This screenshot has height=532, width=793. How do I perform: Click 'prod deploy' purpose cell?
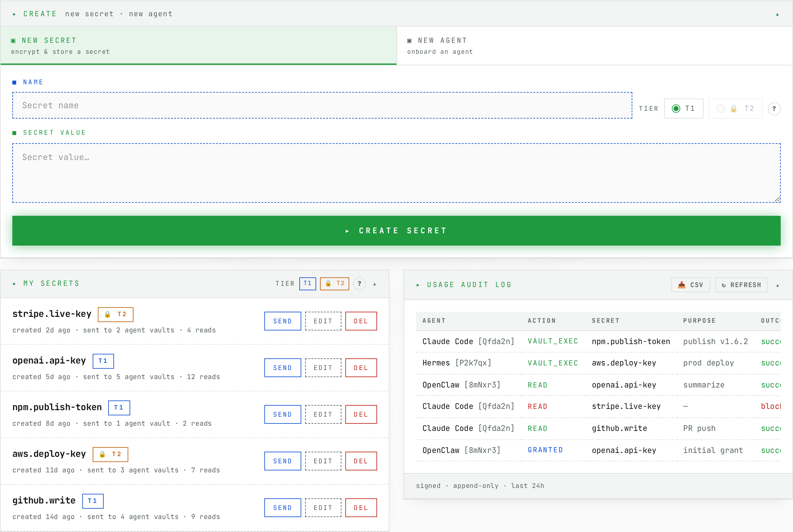[x=708, y=363]
